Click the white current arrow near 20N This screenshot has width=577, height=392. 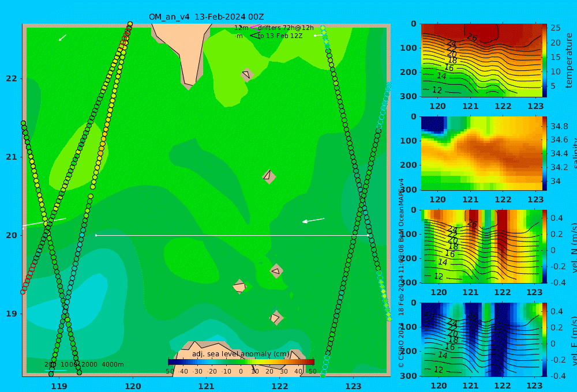pos(313,220)
